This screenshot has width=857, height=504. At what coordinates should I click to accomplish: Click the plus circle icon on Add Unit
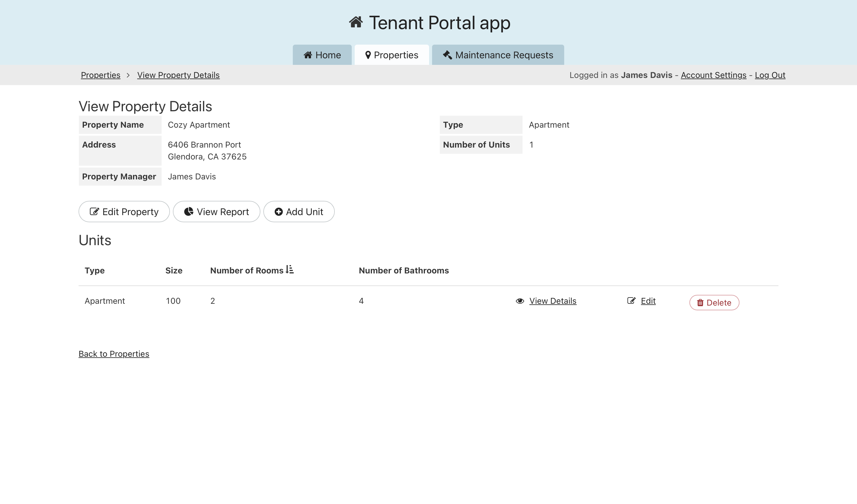click(x=279, y=212)
